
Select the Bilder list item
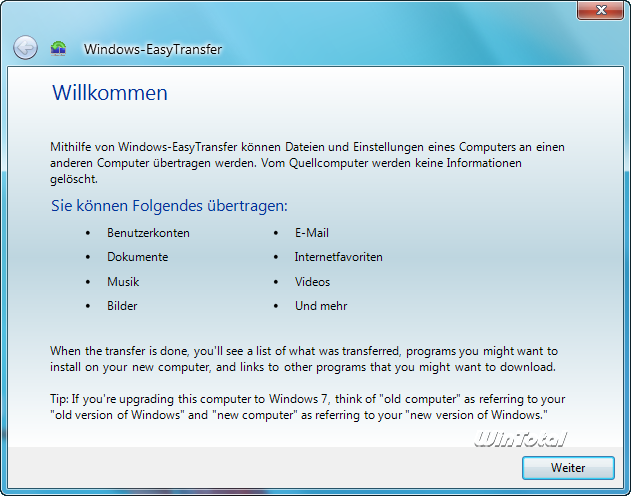pyautogui.click(x=122, y=306)
